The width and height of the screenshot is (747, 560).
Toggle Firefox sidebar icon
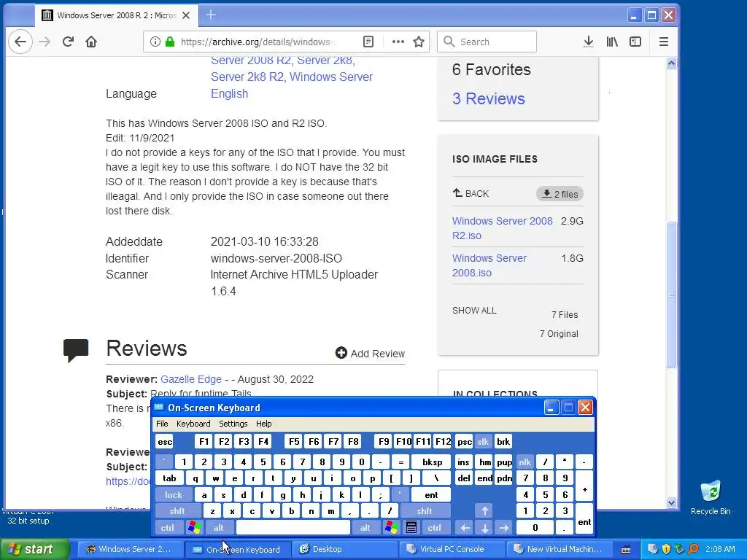pyautogui.click(x=635, y=42)
